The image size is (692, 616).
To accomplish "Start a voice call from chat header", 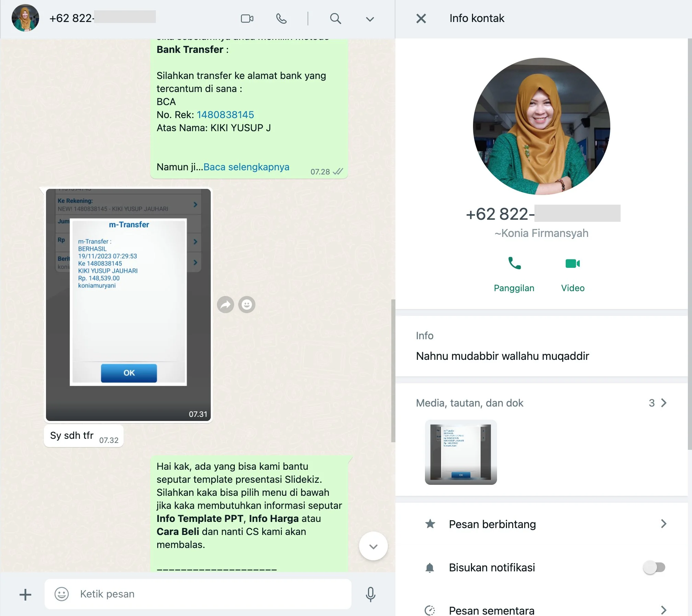I will coord(281,18).
